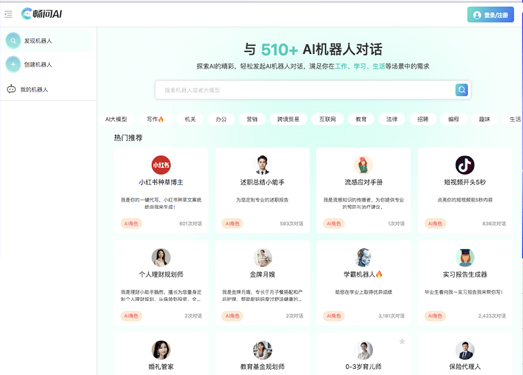Select the 教育 category tab
The height and width of the screenshot is (375, 523).
tap(361, 119)
